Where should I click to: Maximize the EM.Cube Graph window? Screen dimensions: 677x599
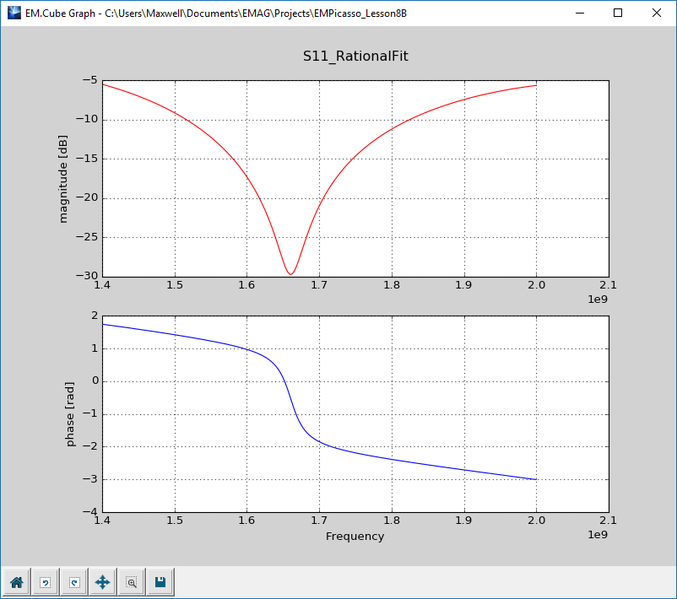pos(618,13)
